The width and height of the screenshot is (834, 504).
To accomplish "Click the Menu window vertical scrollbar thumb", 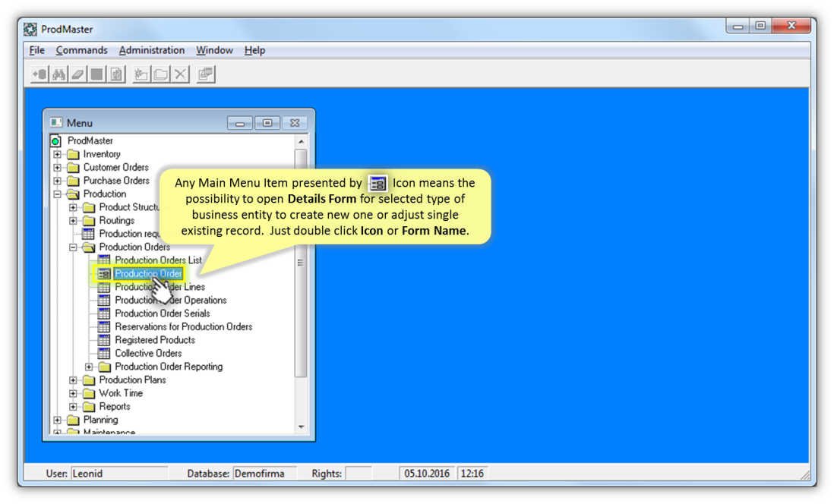I will (301, 263).
